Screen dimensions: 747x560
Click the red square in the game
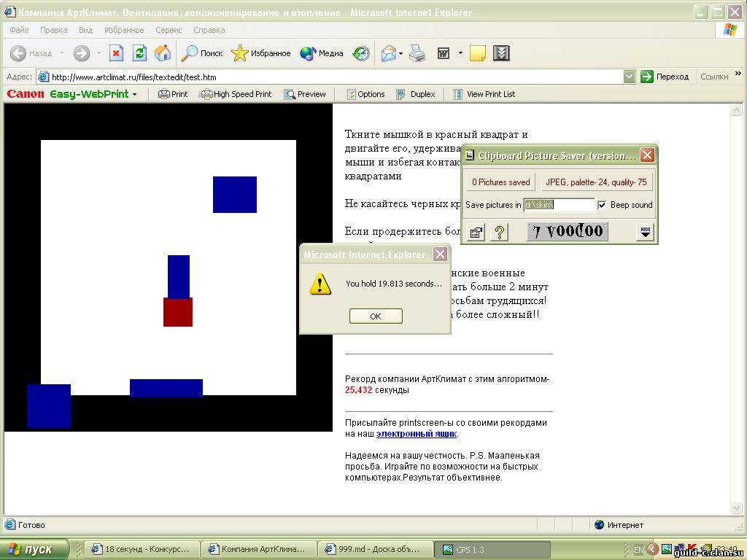(x=178, y=312)
